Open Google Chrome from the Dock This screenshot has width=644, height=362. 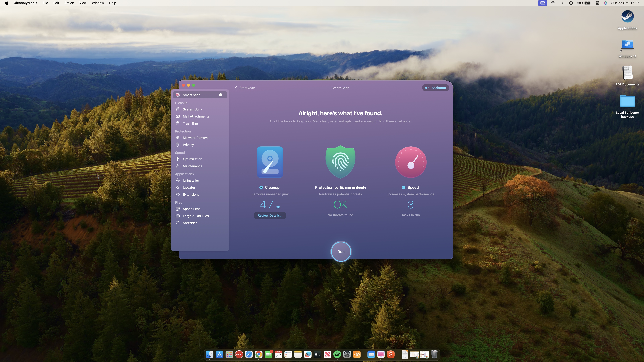click(x=259, y=354)
